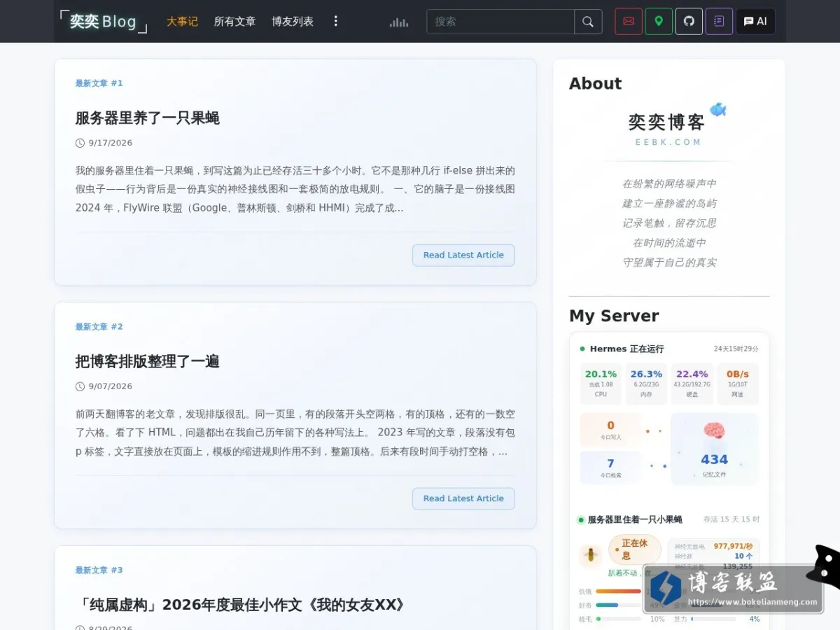Open the 奕奕 Blog logo

coord(104,22)
